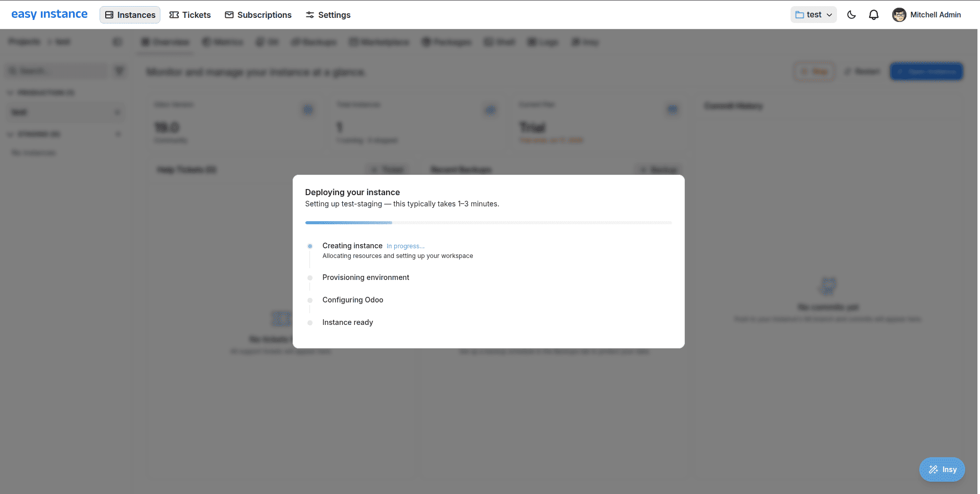980x494 pixels.
Task: Select the Creating instance step
Action: click(x=352, y=246)
